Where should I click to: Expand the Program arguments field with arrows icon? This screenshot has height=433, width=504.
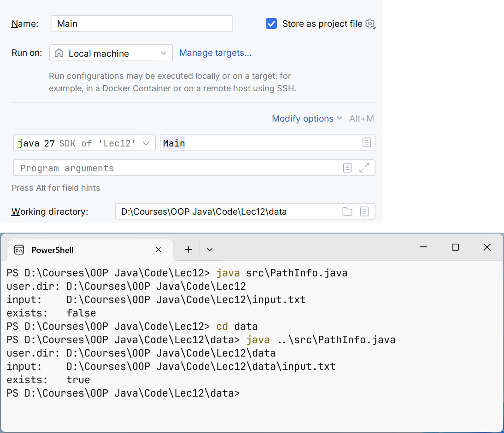tap(364, 168)
